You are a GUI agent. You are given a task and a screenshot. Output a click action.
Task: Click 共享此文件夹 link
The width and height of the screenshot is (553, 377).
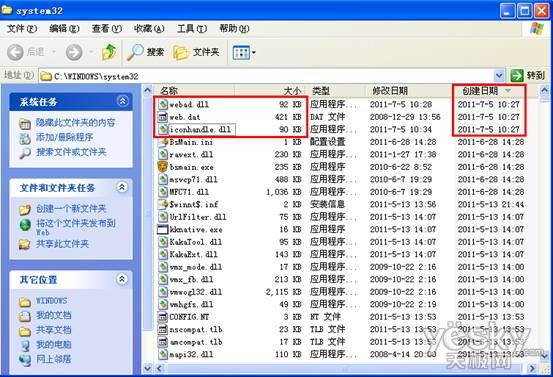[x=62, y=244]
